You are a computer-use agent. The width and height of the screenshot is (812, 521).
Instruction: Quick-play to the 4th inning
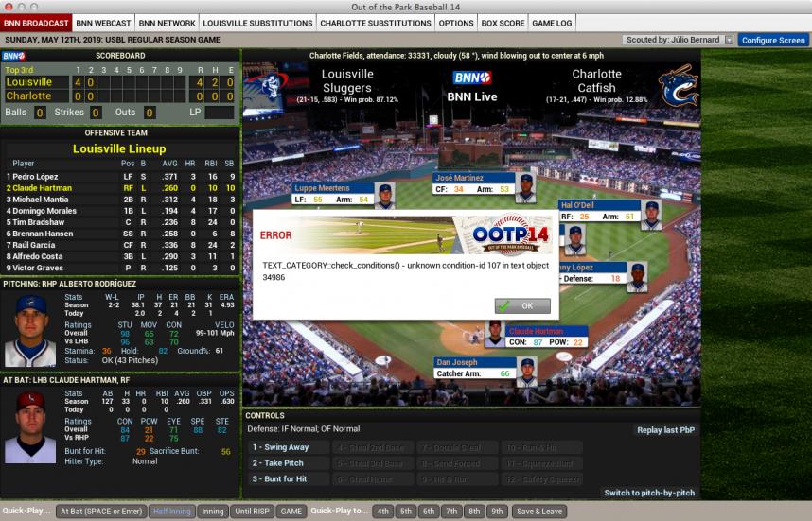tap(382, 512)
